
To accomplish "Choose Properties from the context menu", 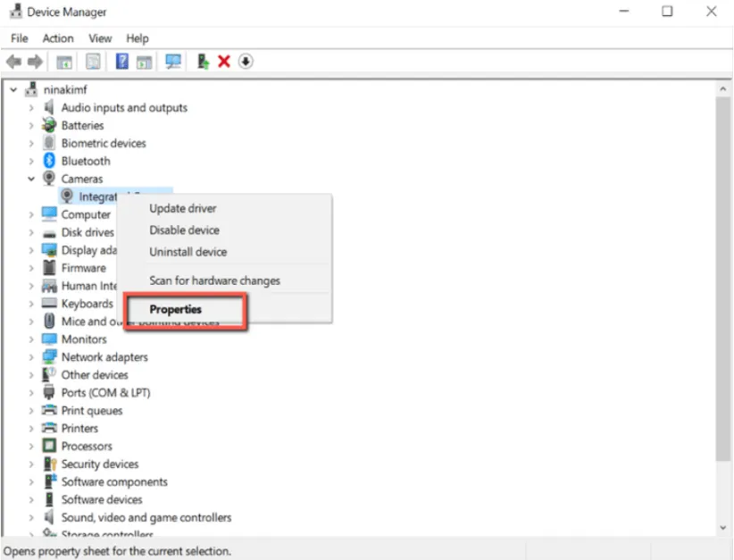I will (x=176, y=310).
